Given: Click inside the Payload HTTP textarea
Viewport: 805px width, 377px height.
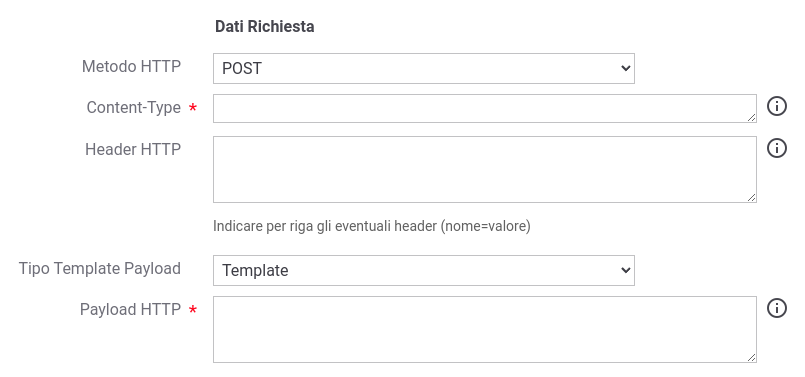Looking at the screenshot, I should pyautogui.click(x=485, y=329).
